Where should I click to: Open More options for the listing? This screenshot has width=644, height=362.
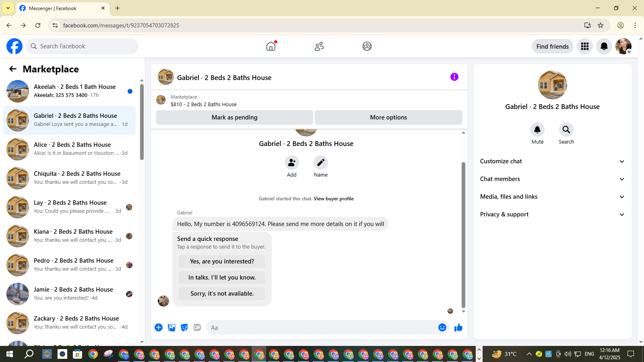click(x=388, y=117)
